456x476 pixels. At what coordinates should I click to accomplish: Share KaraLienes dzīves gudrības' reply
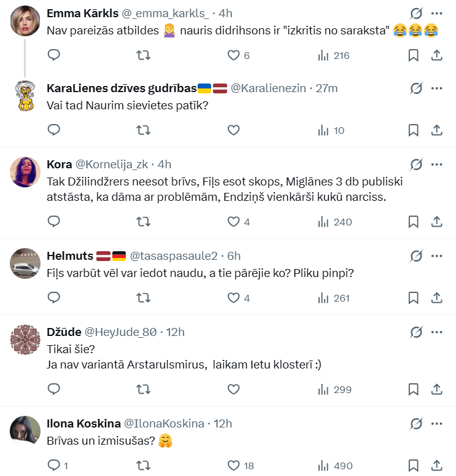coord(437,130)
